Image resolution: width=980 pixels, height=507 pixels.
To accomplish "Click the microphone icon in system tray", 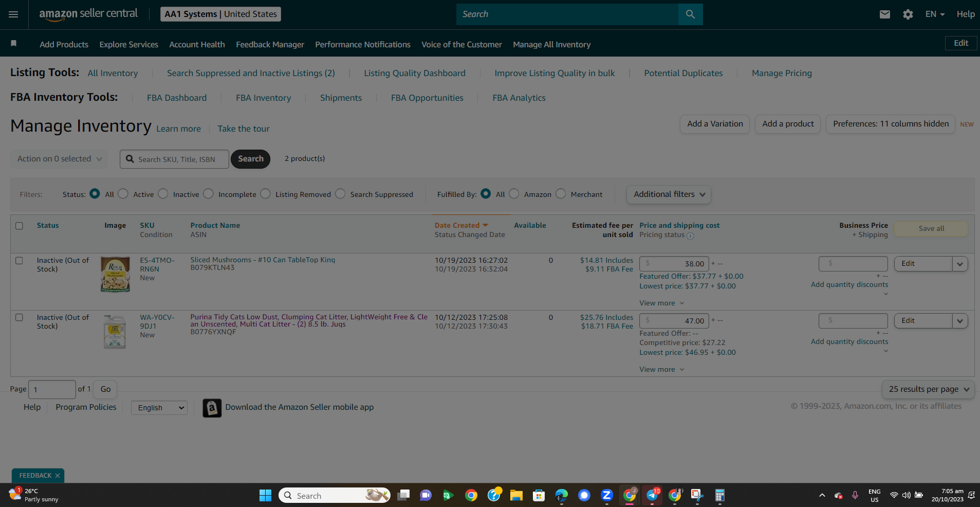I will 855,495.
